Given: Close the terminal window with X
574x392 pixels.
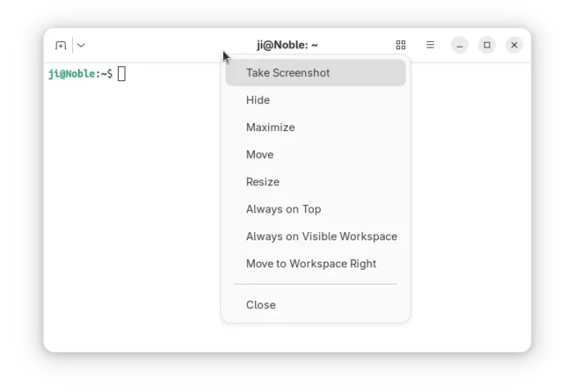Looking at the screenshot, I should click(514, 45).
